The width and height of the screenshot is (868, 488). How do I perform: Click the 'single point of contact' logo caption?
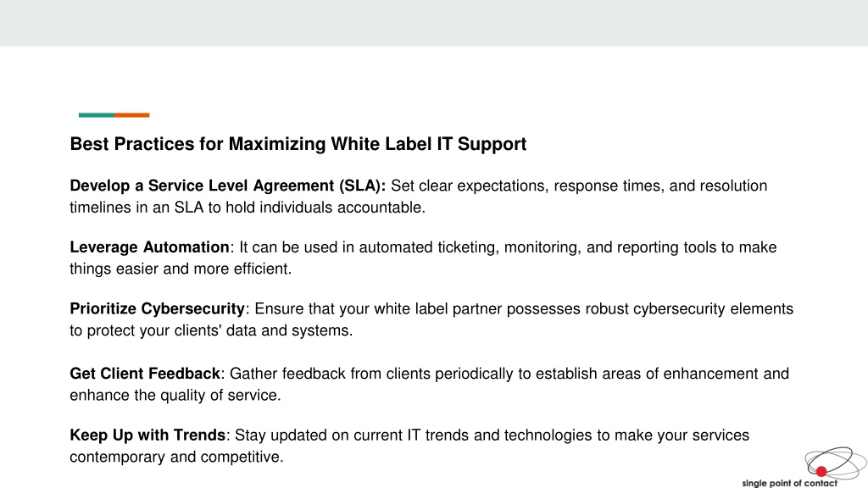[x=789, y=483]
